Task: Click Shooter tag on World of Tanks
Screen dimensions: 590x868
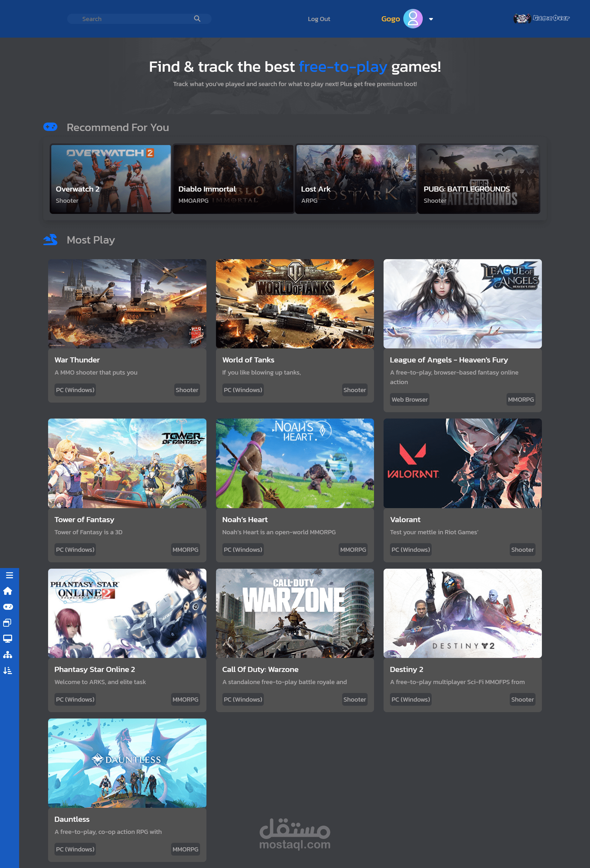Action: (x=355, y=390)
